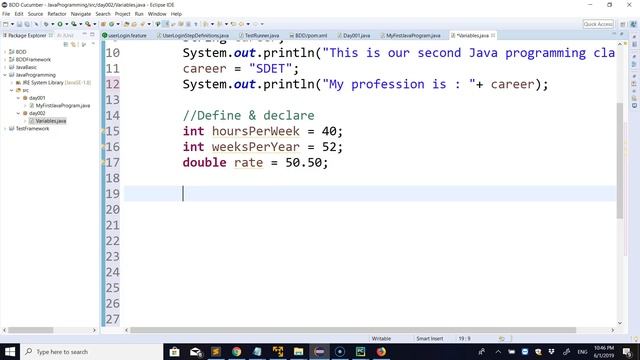Open the Navigate menu
This screenshot has height=360, width=640.
coord(81,14)
